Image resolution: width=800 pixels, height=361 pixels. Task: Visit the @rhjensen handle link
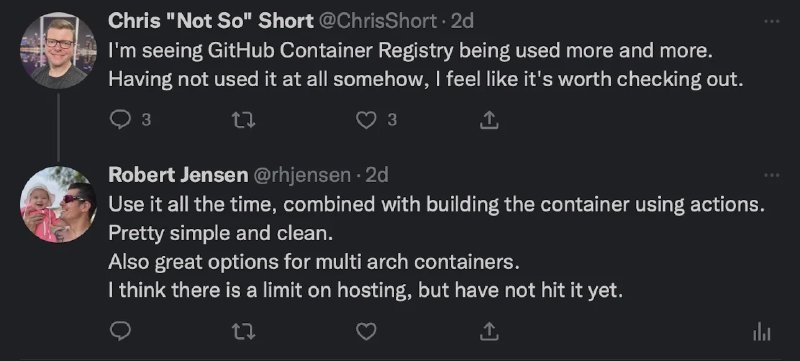302,175
